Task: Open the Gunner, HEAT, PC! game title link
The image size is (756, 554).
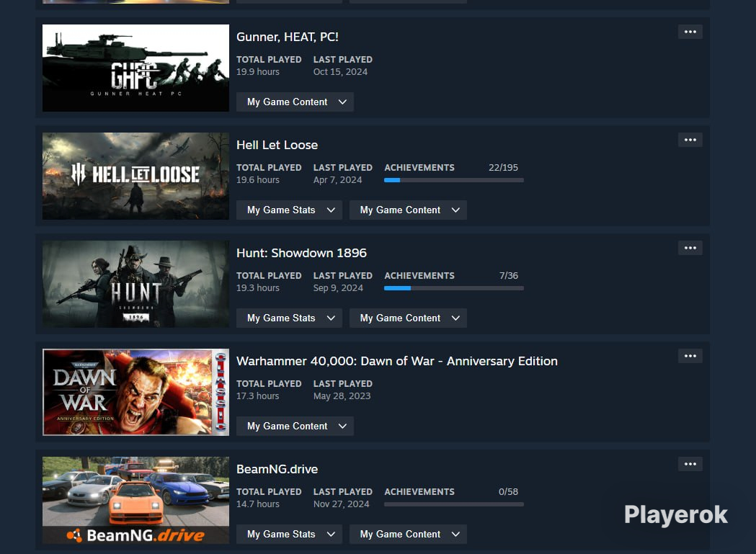Action: click(288, 37)
